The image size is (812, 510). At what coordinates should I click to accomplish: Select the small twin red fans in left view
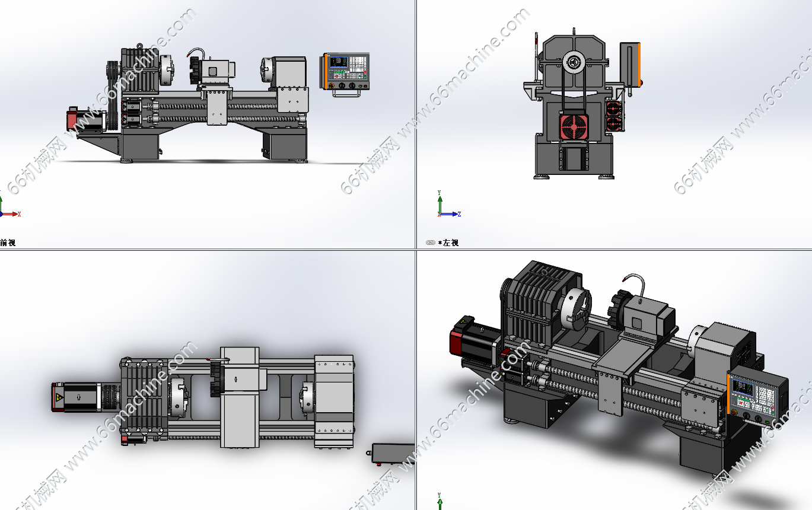[x=613, y=116]
